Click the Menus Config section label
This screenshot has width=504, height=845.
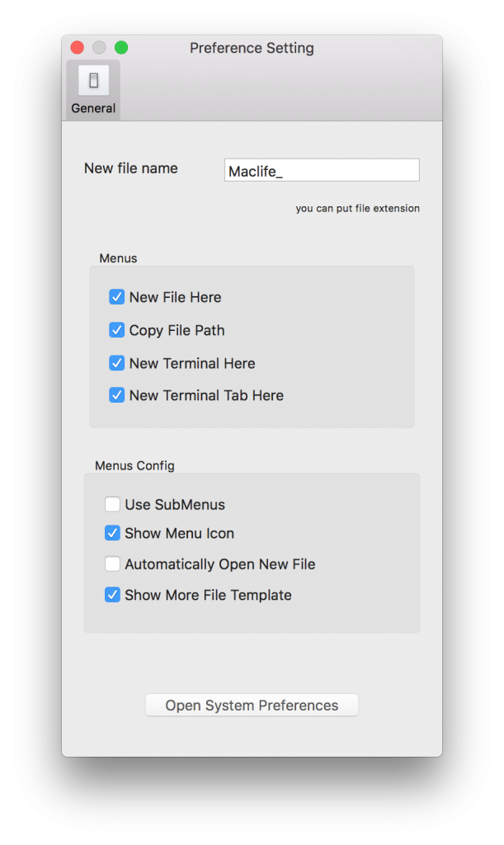pos(134,465)
